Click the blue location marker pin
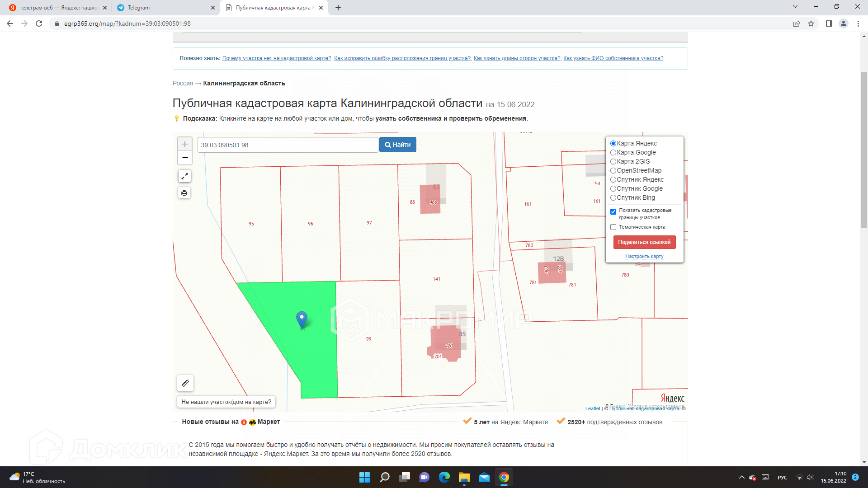Viewport: 868px width, 488px height. 302,319
